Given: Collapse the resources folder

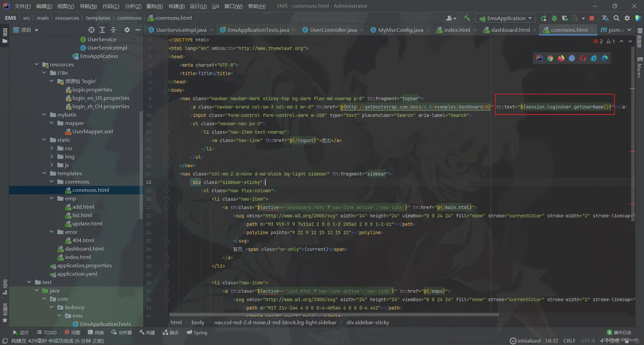Looking at the screenshot, I should 37,64.
